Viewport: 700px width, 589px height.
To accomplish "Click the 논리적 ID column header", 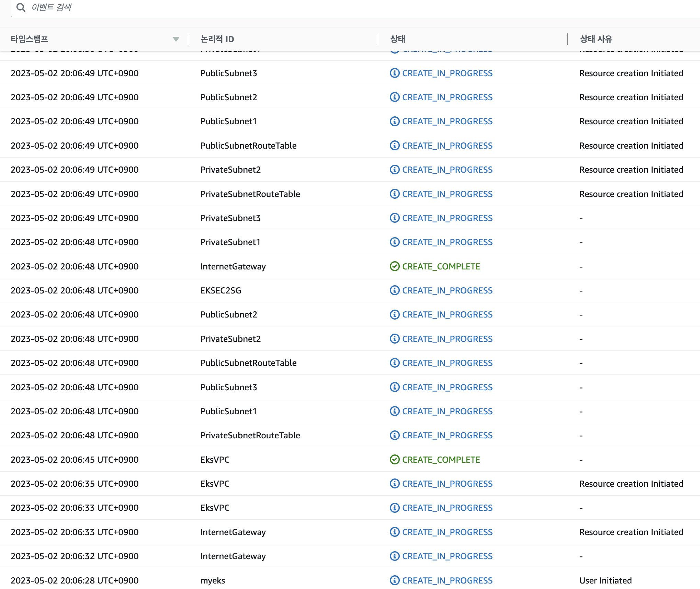I will tap(217, 39).
